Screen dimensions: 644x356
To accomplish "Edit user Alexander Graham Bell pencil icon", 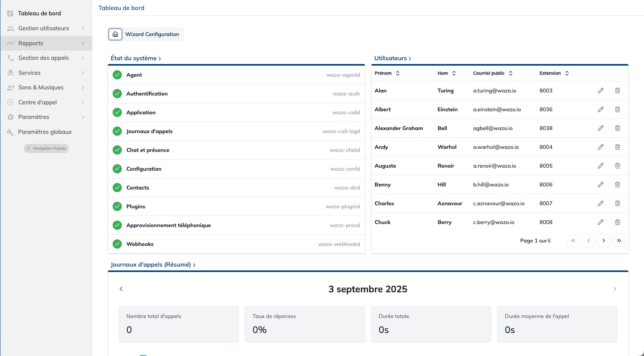I will click(601, 128).
